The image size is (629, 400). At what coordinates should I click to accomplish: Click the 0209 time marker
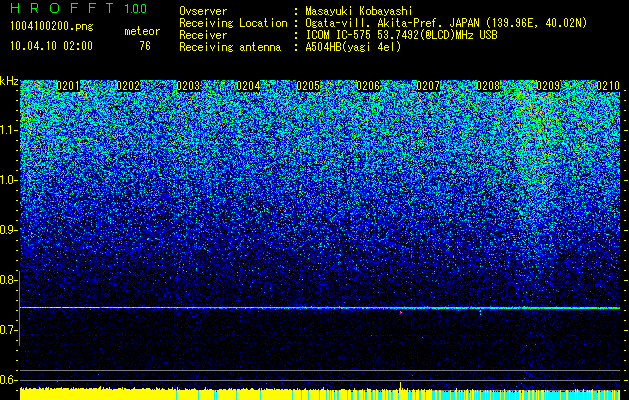[548, 86]
